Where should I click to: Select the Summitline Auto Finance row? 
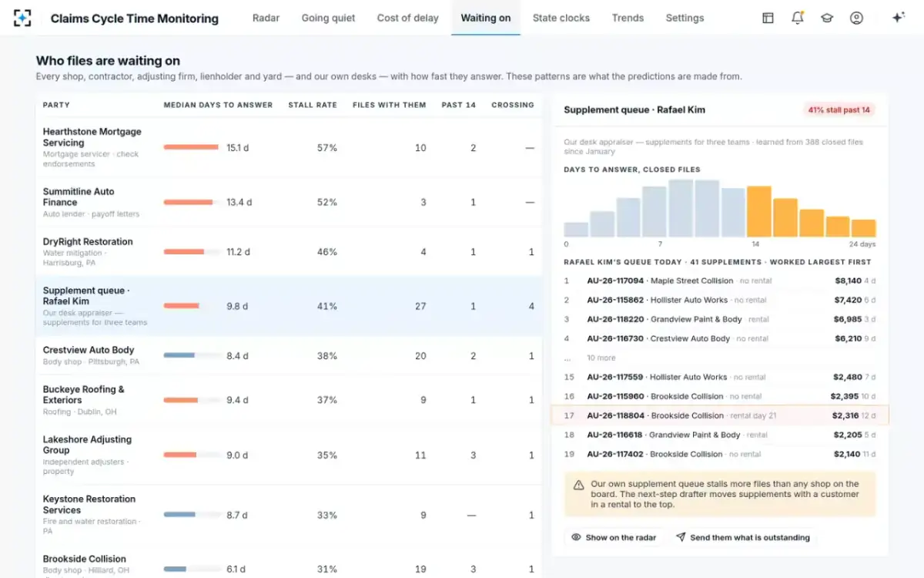click(289, 202)
